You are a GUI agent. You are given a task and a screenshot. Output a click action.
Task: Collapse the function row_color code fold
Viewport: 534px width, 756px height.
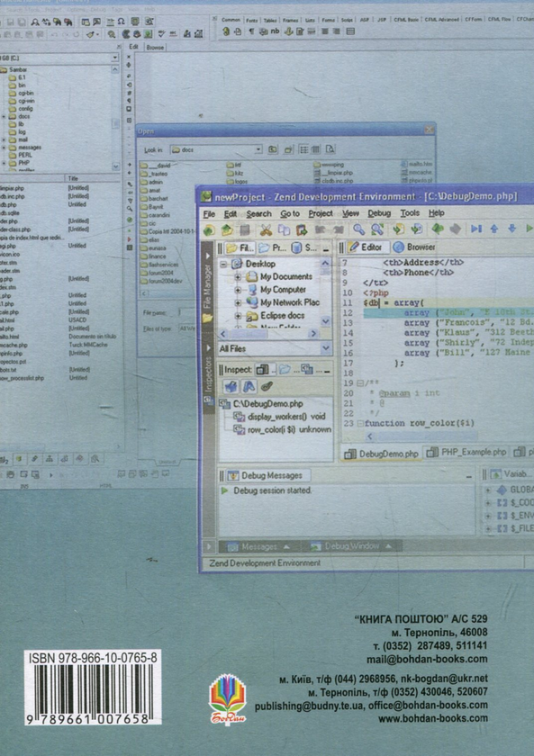[x=360, y=423]
